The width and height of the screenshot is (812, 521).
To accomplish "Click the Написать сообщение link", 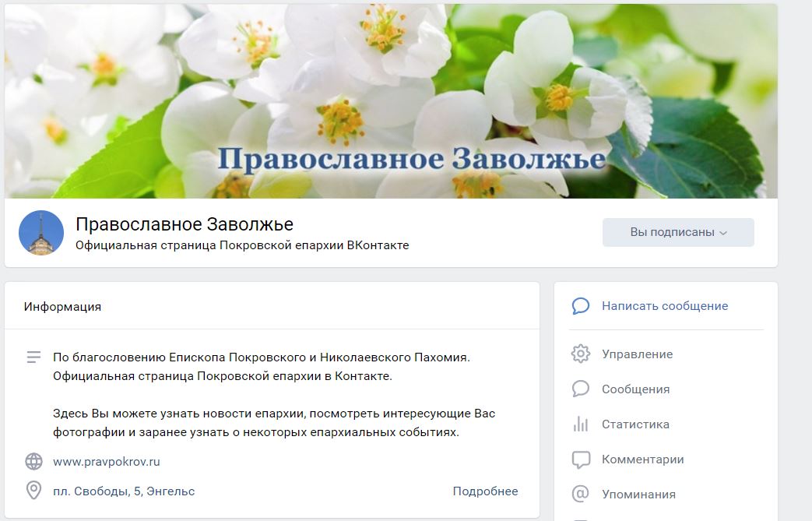I will tap(665, 306).
